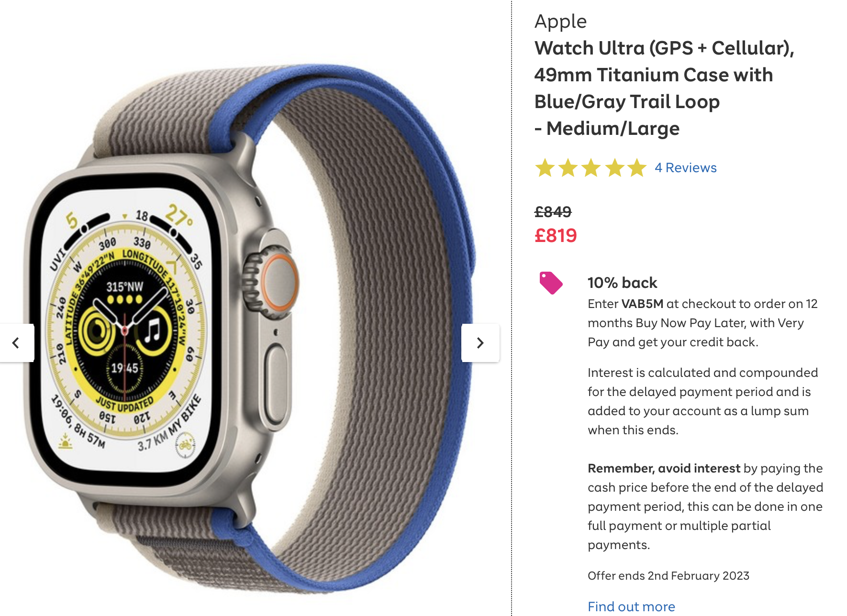Click the first gold rating star
Screen dimensions: 847x616
pyautogui.click(x=545, y=168)
